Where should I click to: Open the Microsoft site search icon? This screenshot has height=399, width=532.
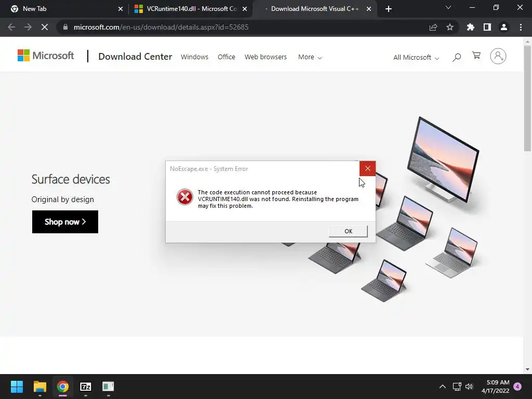457,57
